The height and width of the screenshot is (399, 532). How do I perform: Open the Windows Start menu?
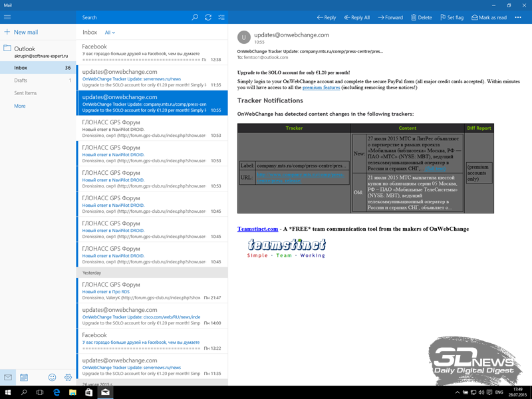(x=7, y=392)
